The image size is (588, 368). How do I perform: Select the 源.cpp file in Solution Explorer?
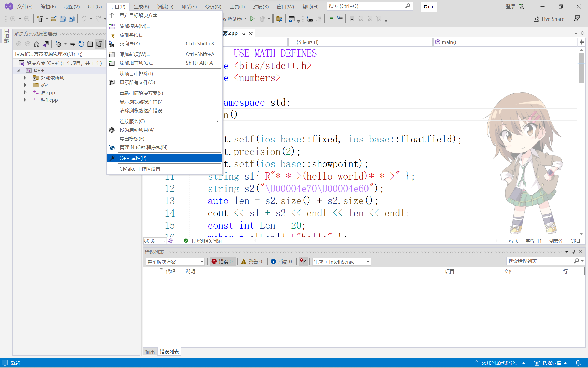coord(48,93)
